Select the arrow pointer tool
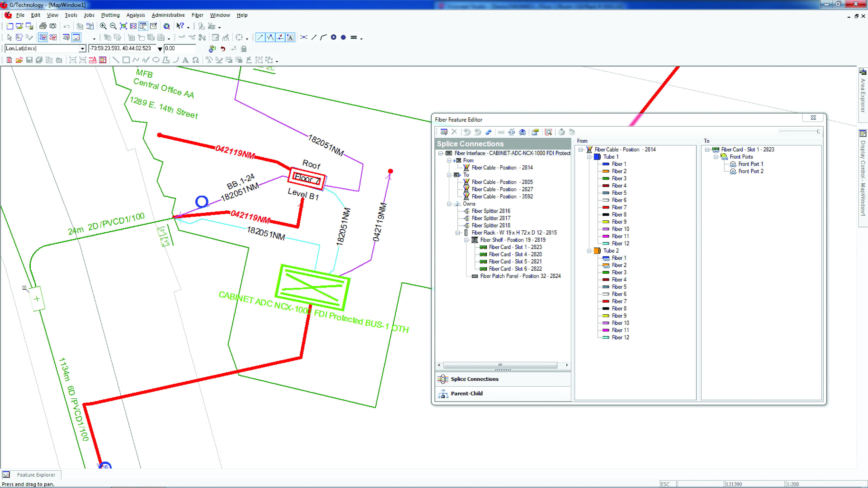The width and height of the screenshot is (868, 488). pos(9,37)
